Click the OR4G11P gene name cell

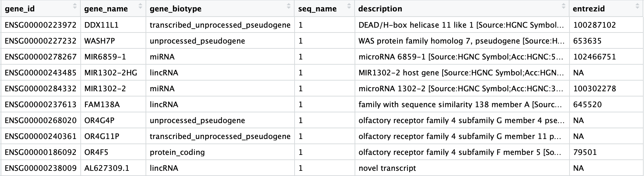(x=101, y=137)
